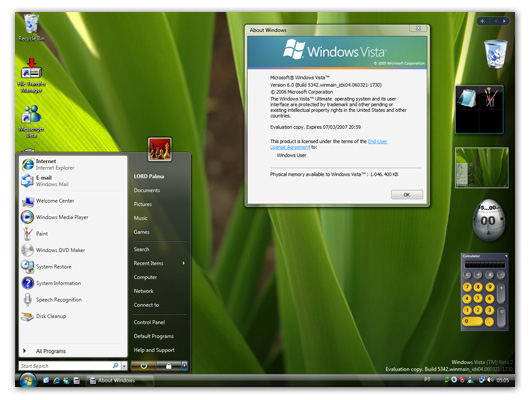
Task: Click the PT language indicator
Action: click(x=427, y=380)
